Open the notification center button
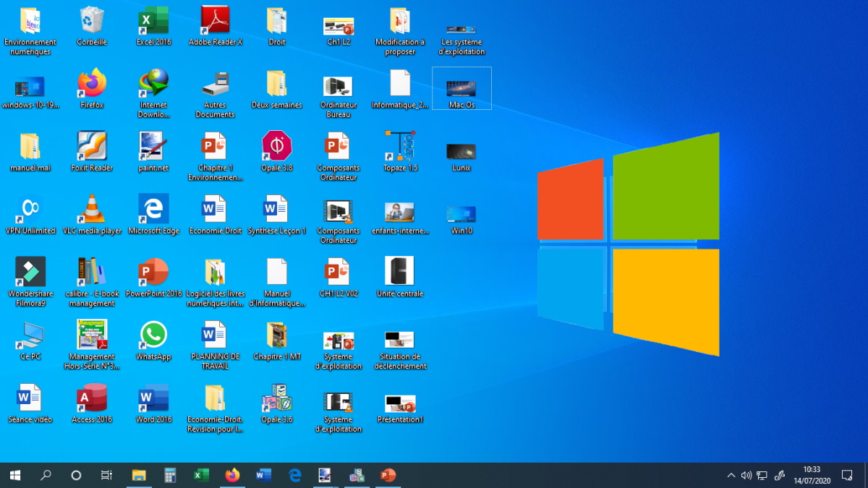868x488 pixels. [847, 475]
